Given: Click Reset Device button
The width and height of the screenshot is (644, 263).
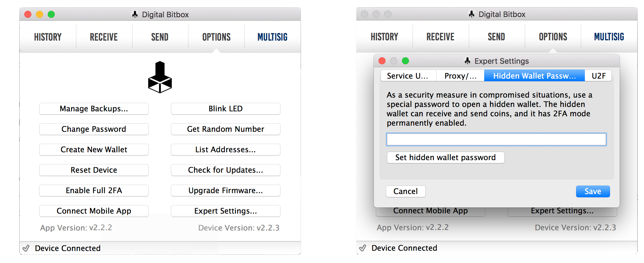Looking at the screenshot, I should [x=94, y=170].
